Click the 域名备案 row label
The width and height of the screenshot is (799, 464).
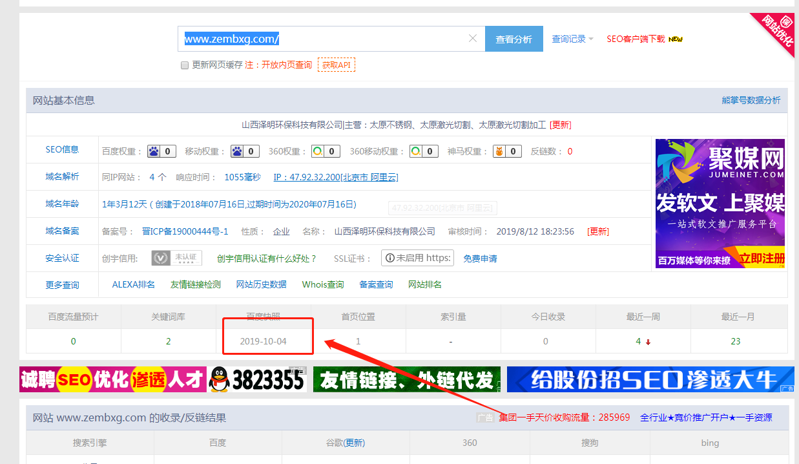(62, 231)
